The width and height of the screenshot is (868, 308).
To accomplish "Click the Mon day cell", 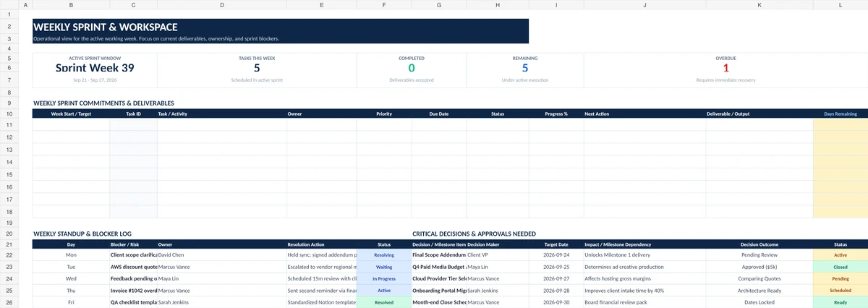I will [x=71, y=255].
